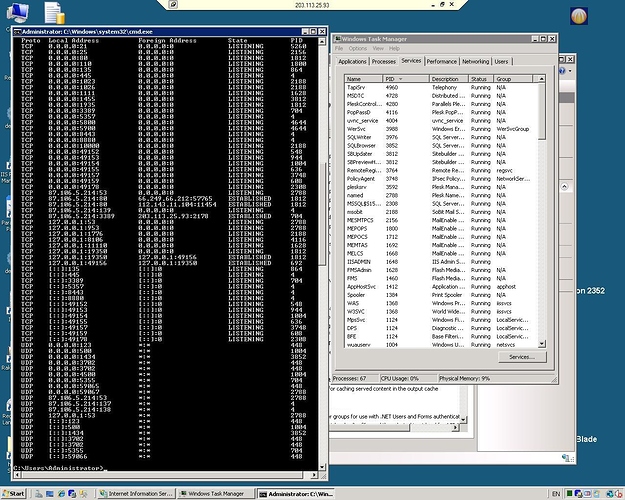625x500 pixels.
Task: Sort by Status column header
Action: tap(481, 79)
